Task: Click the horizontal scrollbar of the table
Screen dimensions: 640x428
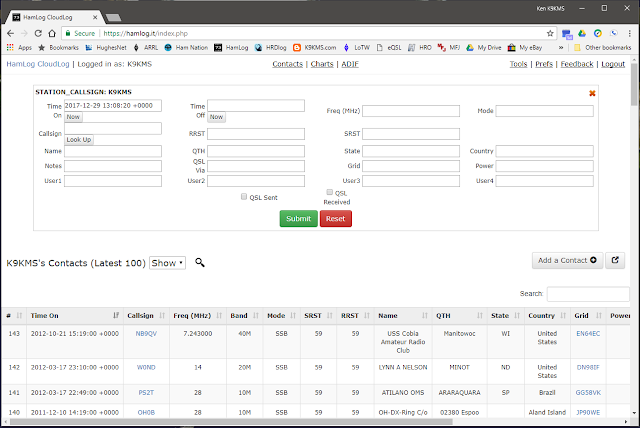Action: click(231, 421)
